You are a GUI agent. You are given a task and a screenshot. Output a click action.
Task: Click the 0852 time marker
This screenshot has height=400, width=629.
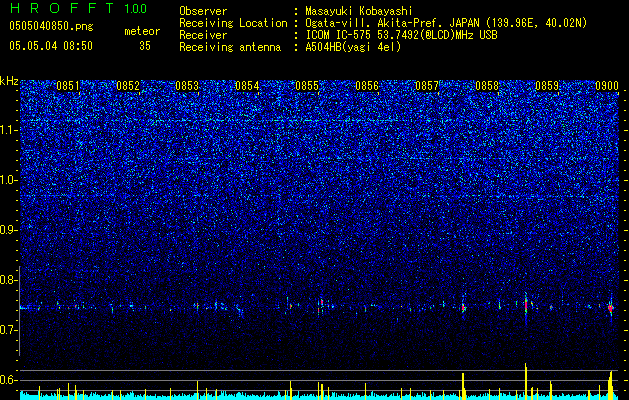point(128,86)
